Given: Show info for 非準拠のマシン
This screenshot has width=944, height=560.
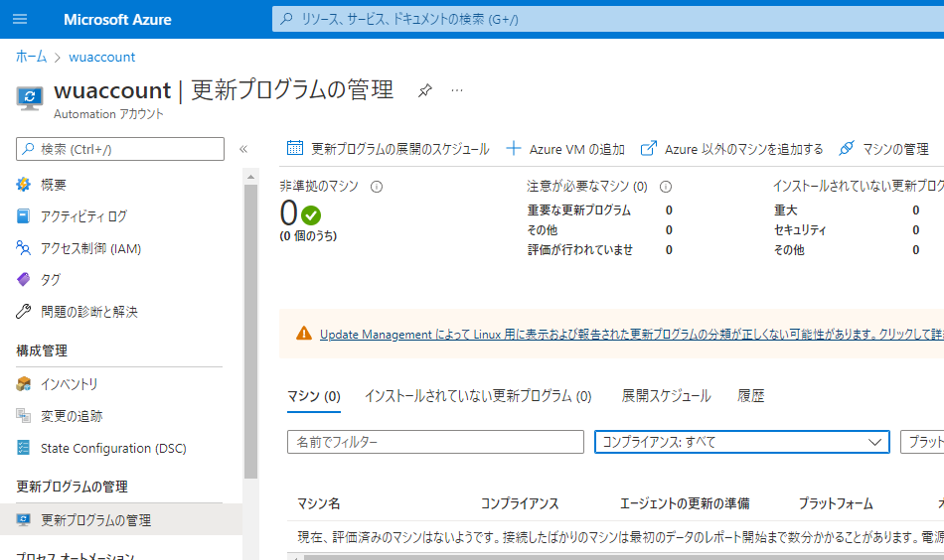Looking at the screenshot, I should pyautogui.click(x=377, y=187).
